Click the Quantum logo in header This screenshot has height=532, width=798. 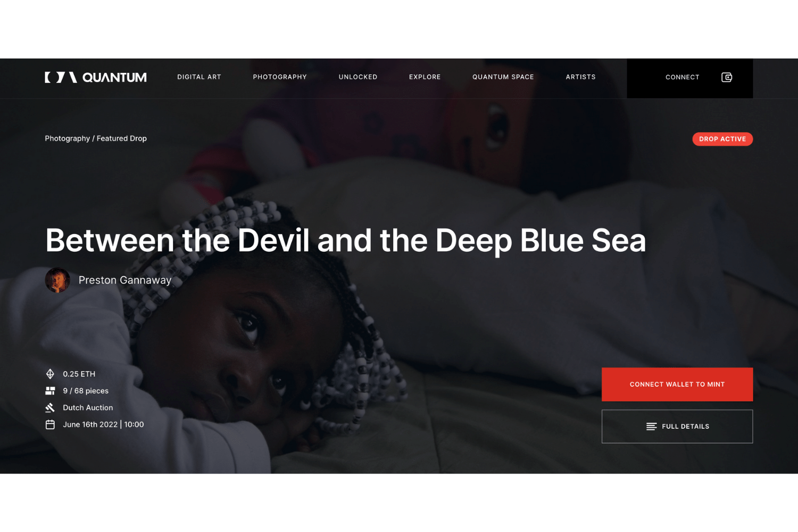coord(96,78)
